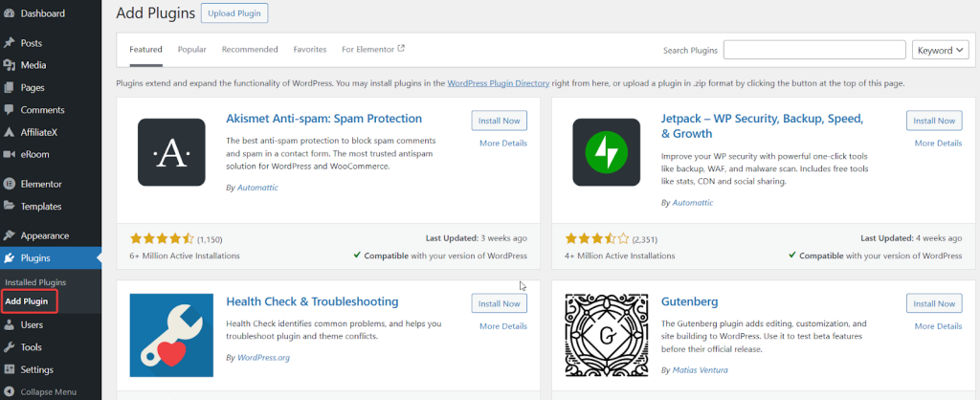Click the Comments speech bubble icon
980x400 pixels.
(9, 109)
